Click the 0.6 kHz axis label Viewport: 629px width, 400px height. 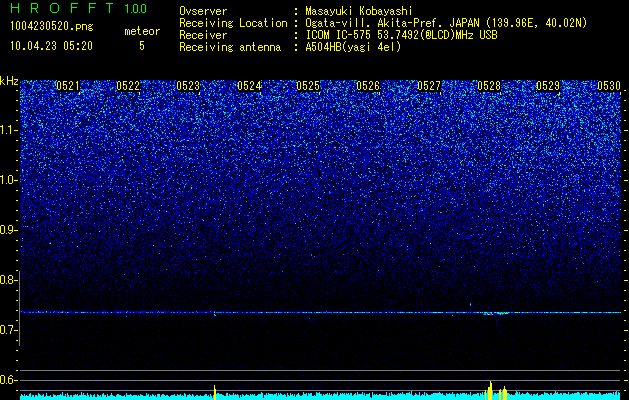(x=8, y=380)
